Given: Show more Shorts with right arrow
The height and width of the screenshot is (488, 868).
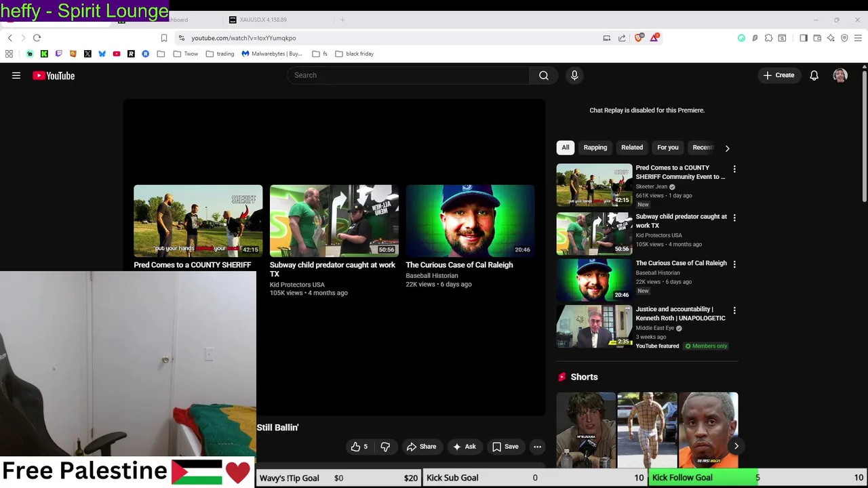Looking at the screenshot, I should point(736,446).
